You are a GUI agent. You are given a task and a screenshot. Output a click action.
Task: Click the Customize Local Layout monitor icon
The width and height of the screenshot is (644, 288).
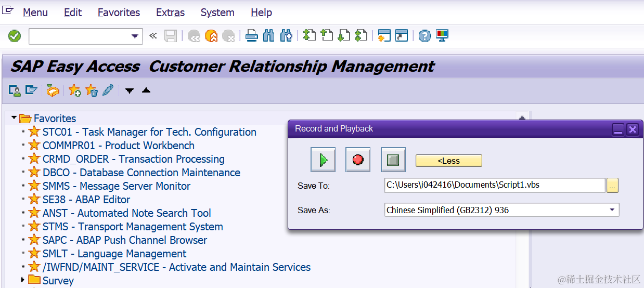pos(442,36)
